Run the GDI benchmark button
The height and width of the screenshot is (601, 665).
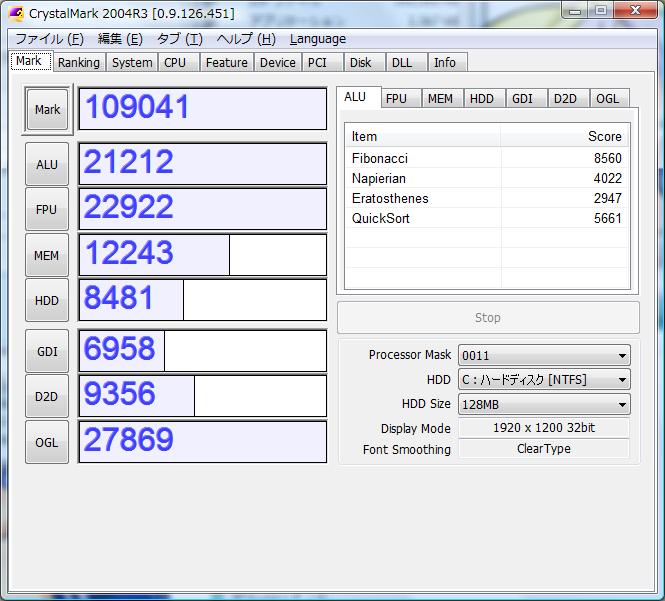click(x=47, y=351)
